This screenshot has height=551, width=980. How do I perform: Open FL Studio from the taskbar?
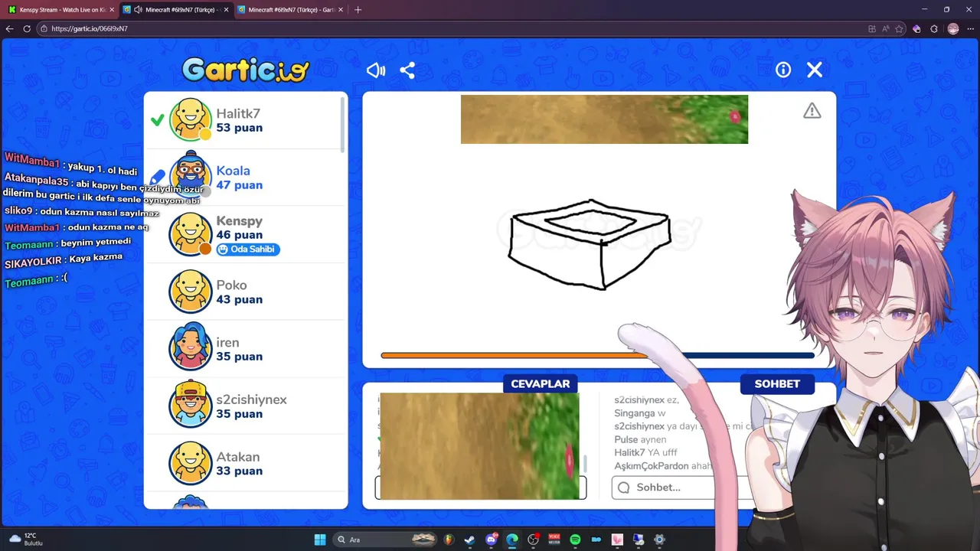[x=449, y=540]
